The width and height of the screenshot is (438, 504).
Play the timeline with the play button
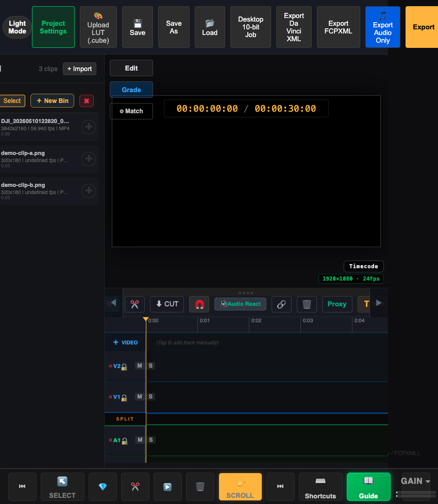coord(167,486)
